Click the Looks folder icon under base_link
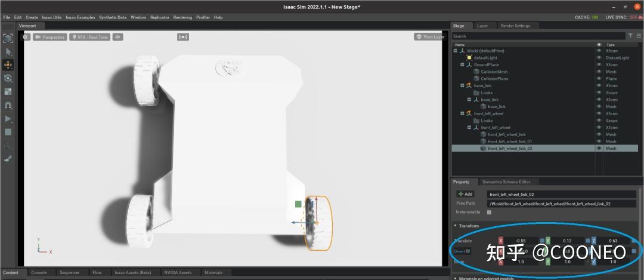This screenshot has width=644, height=280. pos(476,93)
